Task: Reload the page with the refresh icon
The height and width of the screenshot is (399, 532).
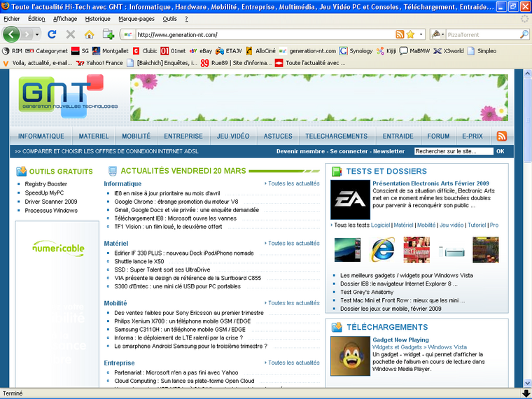Action: [x=52, y=34]
